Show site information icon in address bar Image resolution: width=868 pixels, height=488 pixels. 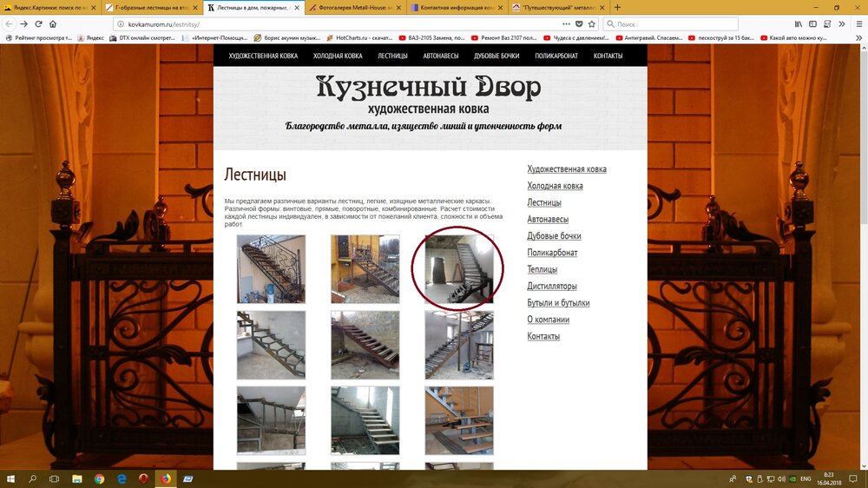coord(120,24)
